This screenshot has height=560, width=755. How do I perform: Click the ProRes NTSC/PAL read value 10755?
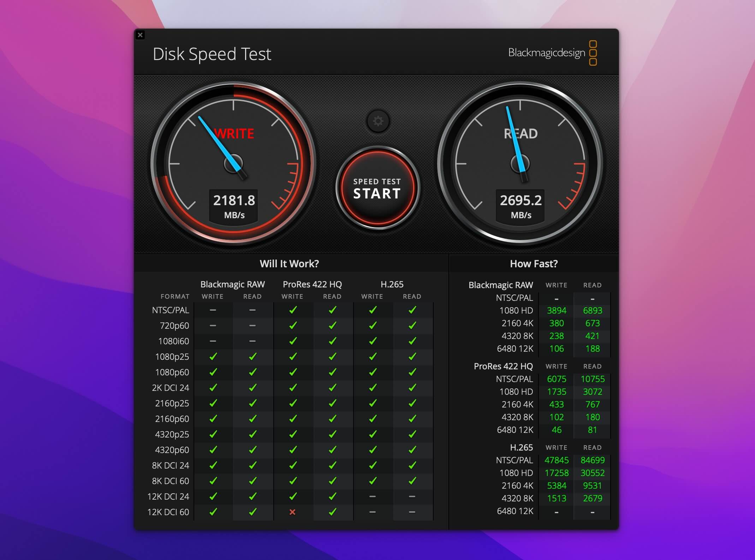click(x=593, y=379)
